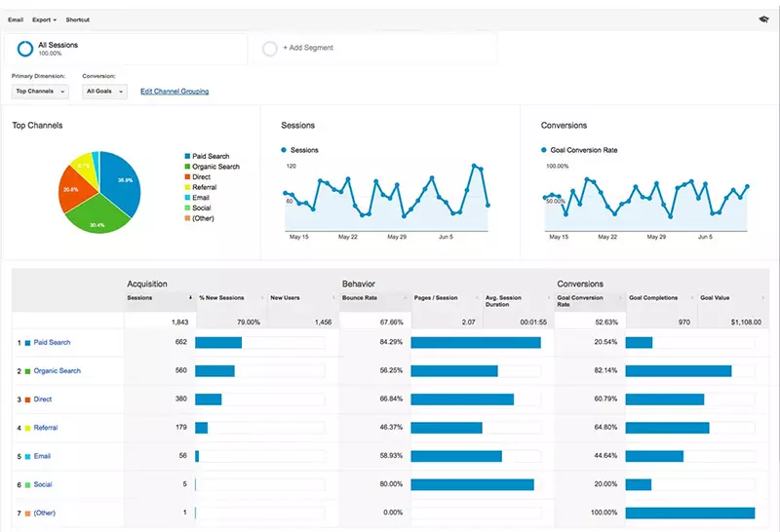Screen dimensions: 780x532
Task: Click the Goal Completions column header
Action: tap(652, 297)
